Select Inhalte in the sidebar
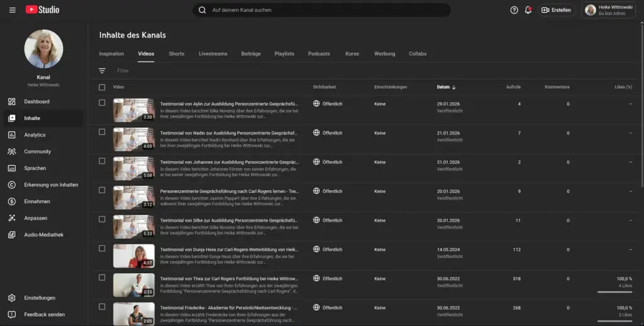This screenshot has width=644, height=326. 43,118
